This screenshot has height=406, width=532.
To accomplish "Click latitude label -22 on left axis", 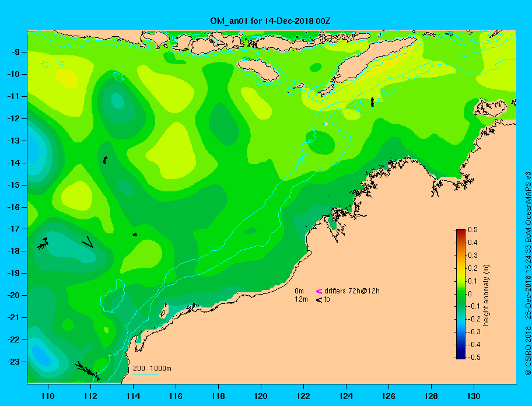I will coord(13,339).
